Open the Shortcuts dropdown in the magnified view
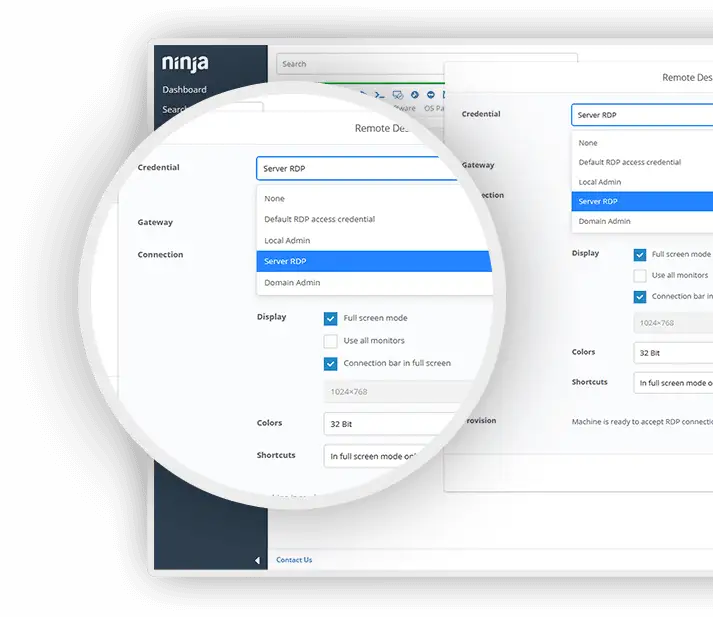 375,456
